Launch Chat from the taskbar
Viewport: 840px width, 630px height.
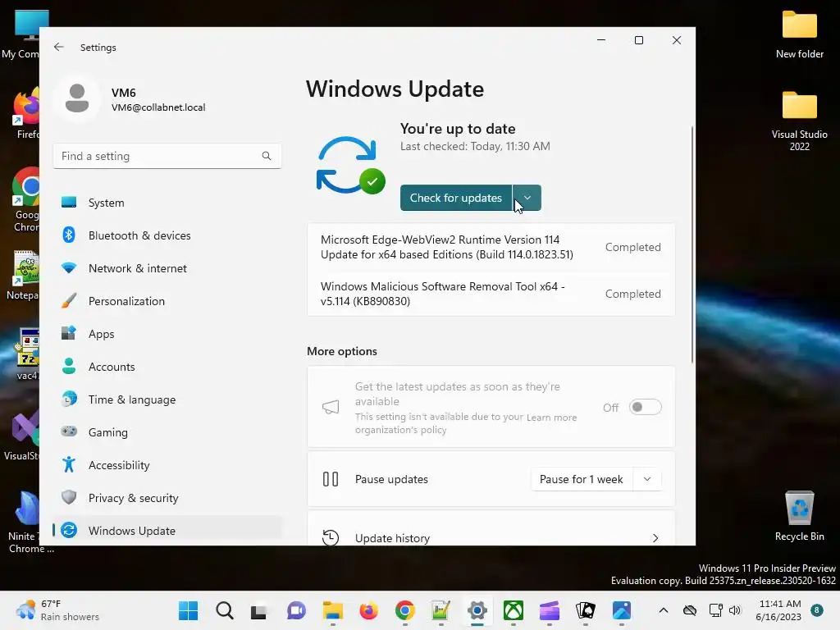(296, 610)
